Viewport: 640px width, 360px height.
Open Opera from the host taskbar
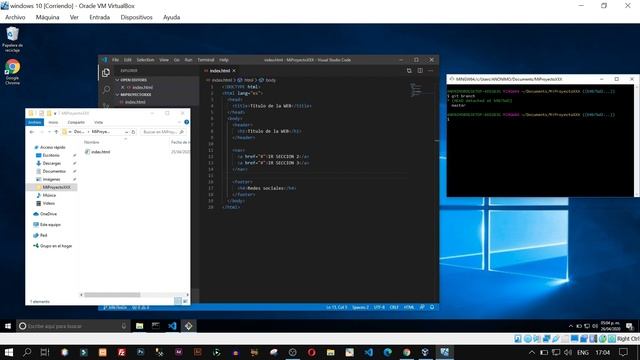tap(311, 352)
